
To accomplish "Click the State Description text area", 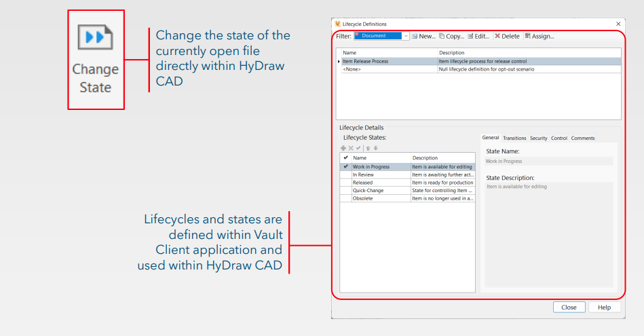I will 549,235.
